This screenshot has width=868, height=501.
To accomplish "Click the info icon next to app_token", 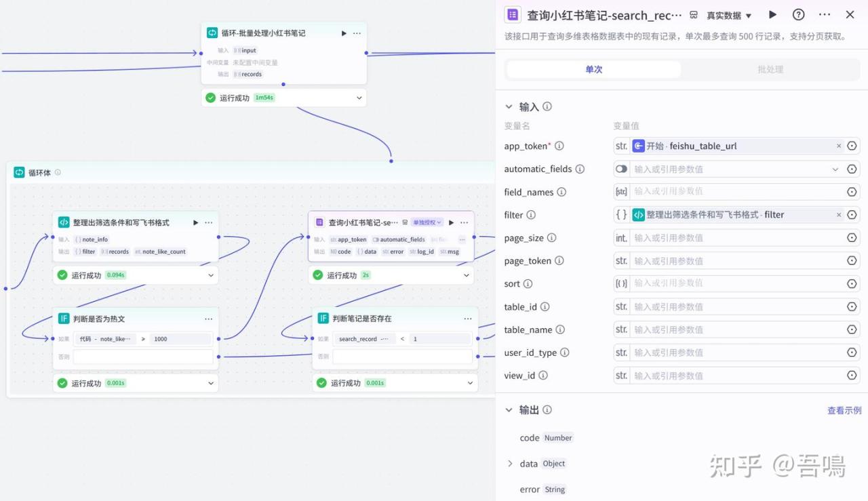I will (559, 146).
